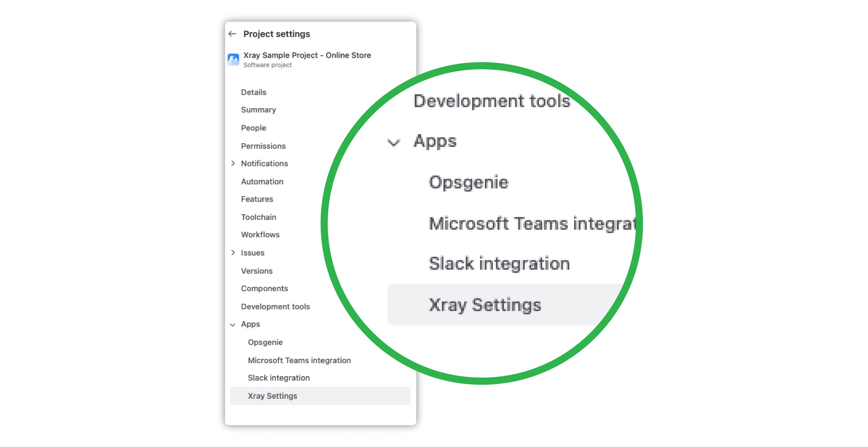Open the People settings

coord(253,128)
